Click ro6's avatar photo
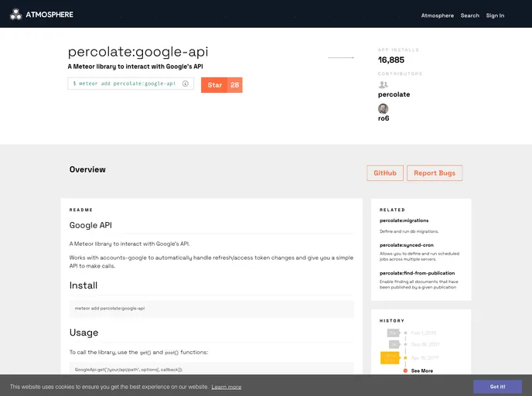This screenshot has height=396, width=532. (383, 108)
